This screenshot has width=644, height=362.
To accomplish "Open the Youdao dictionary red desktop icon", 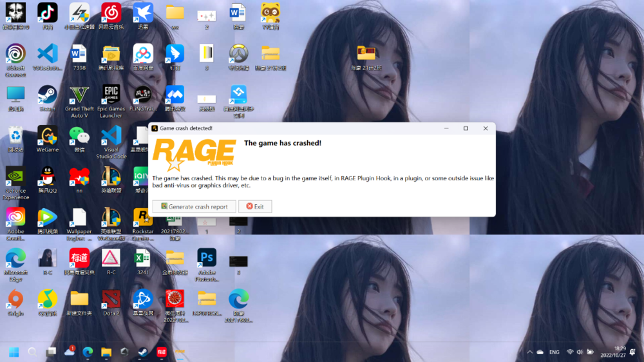I will point(79,262).
